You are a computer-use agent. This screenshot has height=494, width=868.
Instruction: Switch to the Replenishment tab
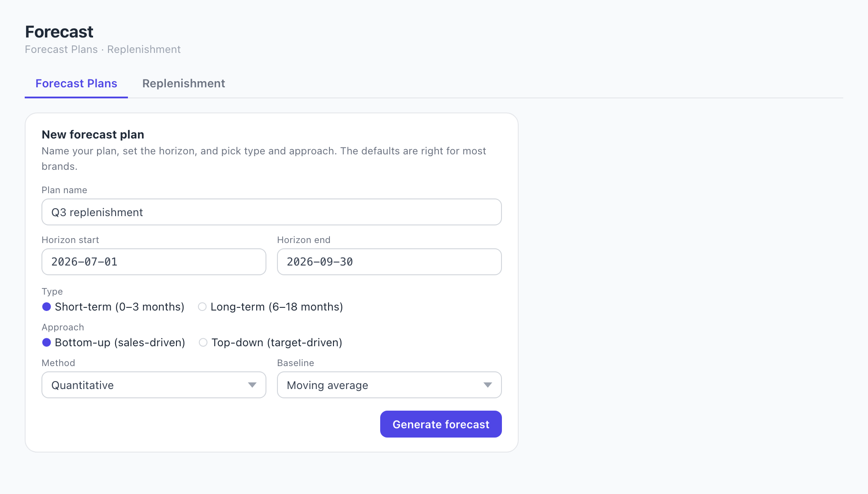click(x=183, y=83)
